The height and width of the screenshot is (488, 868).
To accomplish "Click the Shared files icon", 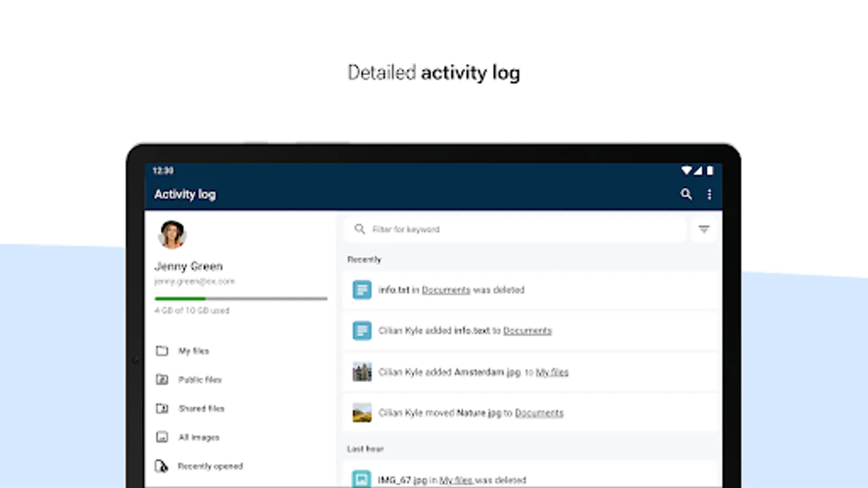I will 162,408.
